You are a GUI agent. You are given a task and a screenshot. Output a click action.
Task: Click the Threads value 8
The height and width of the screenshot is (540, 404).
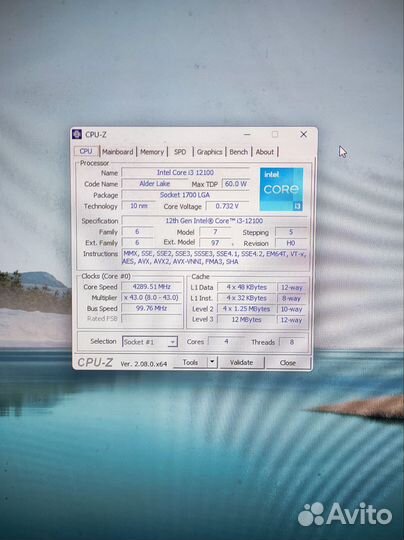[292, 342]
